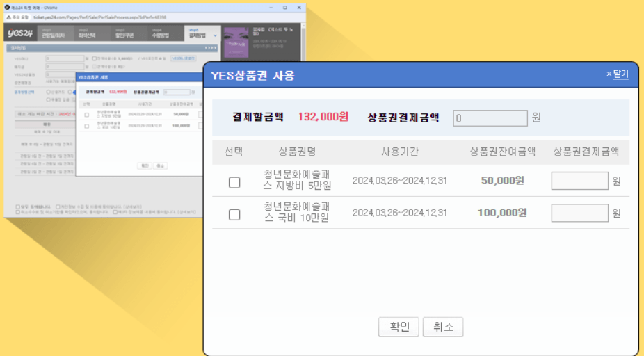
Task: Click the purple performance poster thumbnail
Action: tap(236, 42)
